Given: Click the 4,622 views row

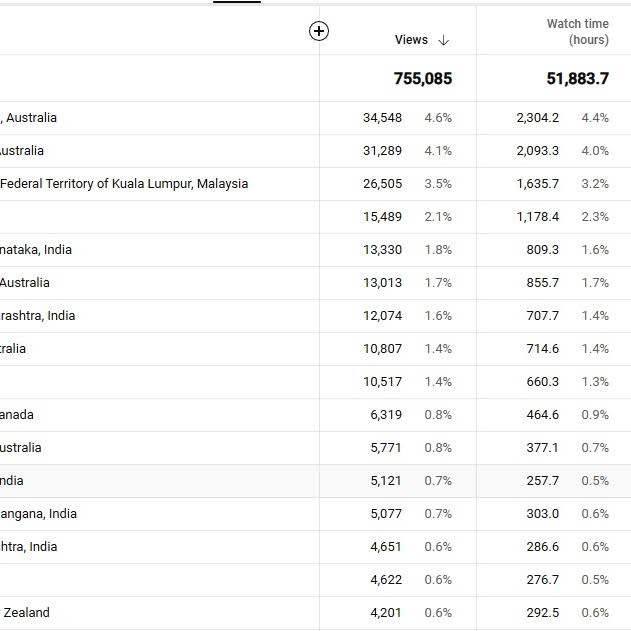Looking at the screenshot, I should [316, 580].
